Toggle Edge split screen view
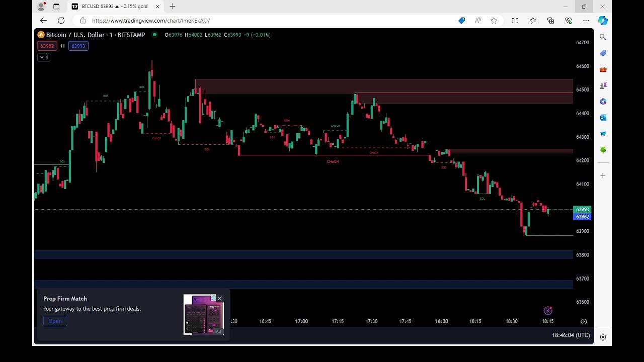This screenshot has height=362, width=644. coord(515,21)
